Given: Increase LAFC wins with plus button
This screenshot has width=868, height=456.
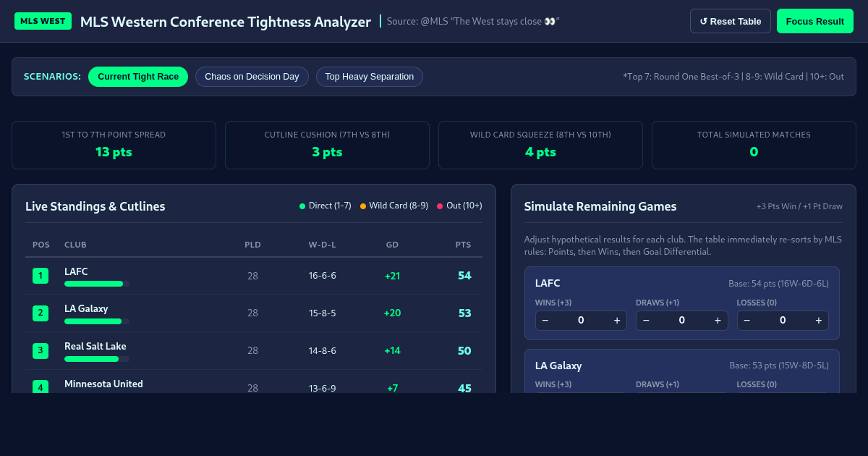Looking at the screenshot, I should tap(617, 321).
